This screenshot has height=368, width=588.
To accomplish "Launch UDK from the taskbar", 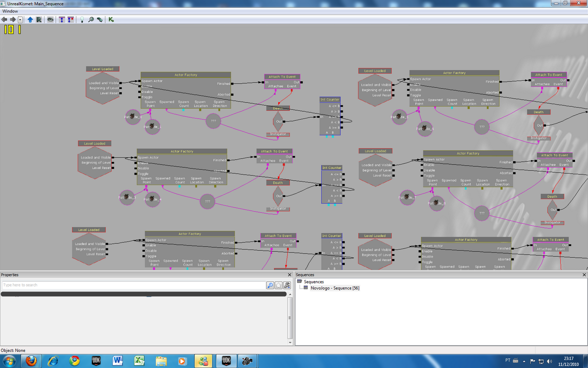I will coord(96,361).
